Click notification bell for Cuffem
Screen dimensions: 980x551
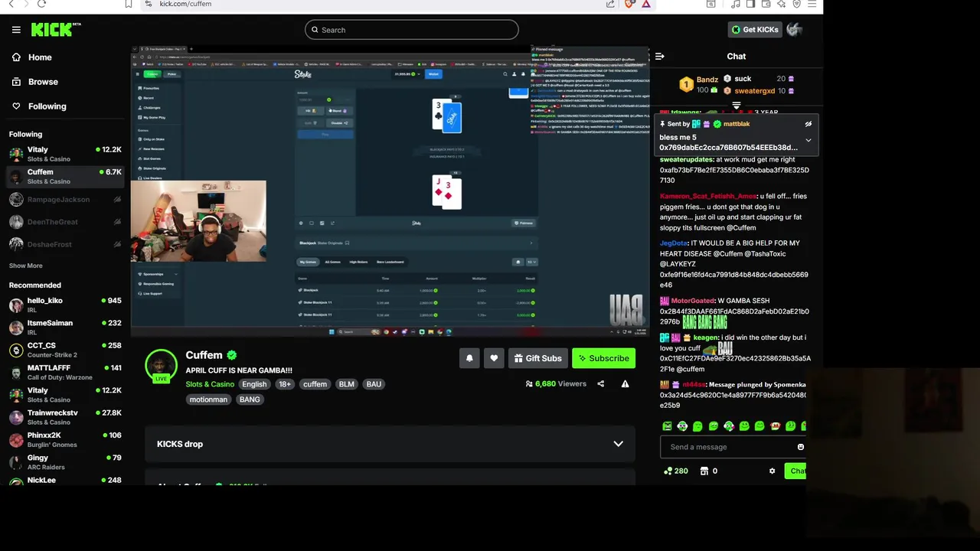tap(469, 358)
